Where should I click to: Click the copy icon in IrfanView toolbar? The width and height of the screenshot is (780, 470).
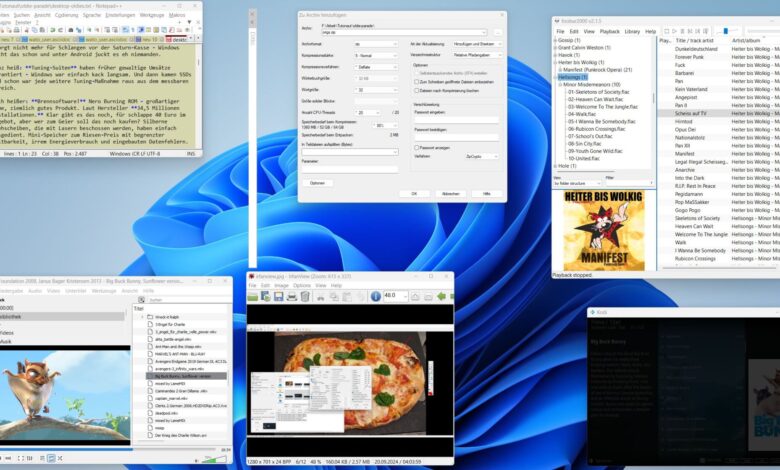(334, 297)
